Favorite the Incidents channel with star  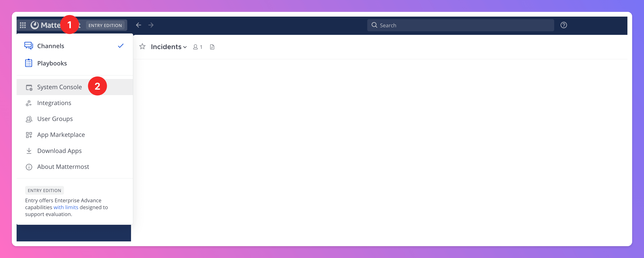tap(142, 47)
